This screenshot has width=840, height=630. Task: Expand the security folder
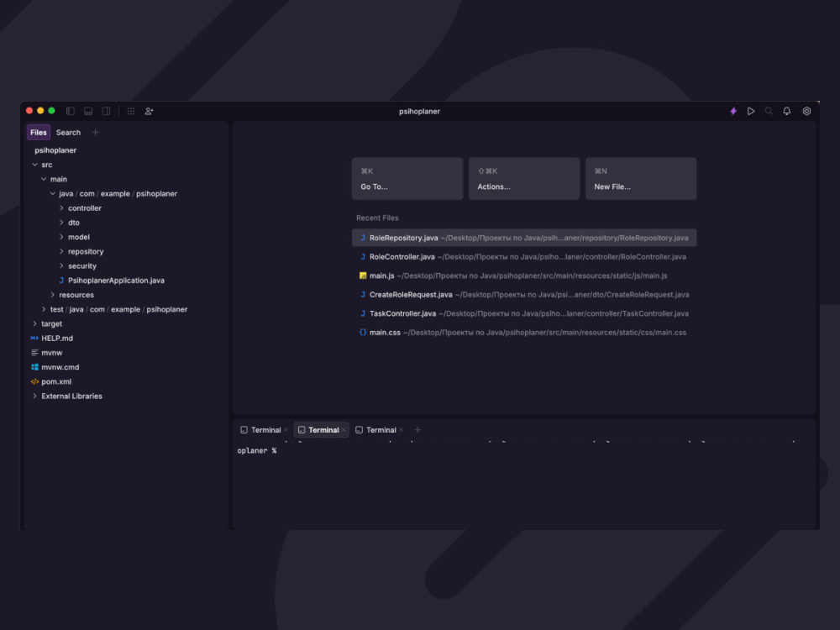click(x=61, y=265)
